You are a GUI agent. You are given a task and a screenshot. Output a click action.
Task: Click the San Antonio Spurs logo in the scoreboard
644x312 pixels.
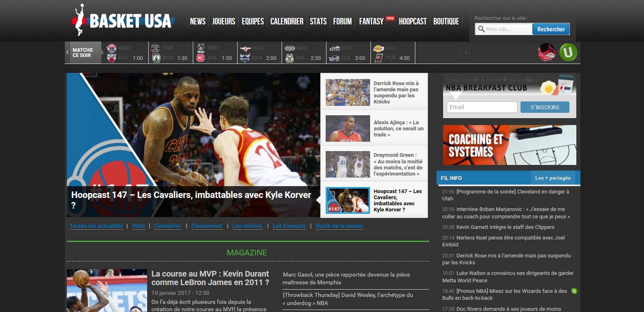pyautogui.click(x=289, y=48)
